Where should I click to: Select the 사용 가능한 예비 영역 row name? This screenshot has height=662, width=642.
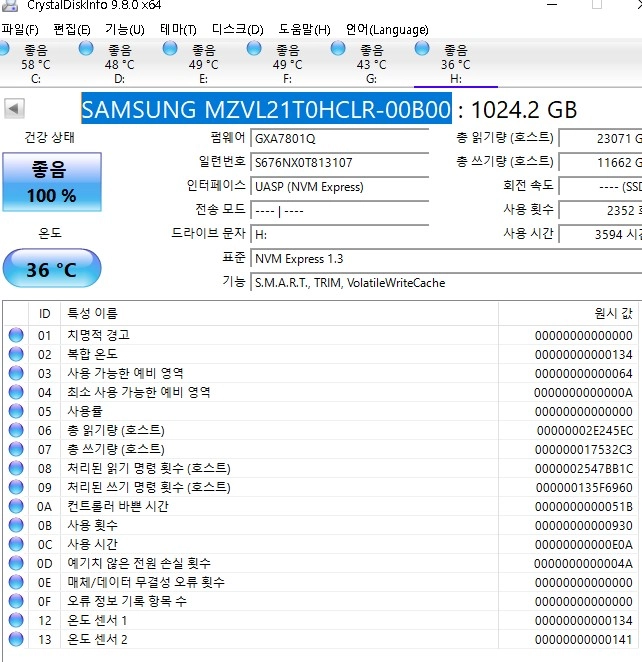(x=125, y=373)
